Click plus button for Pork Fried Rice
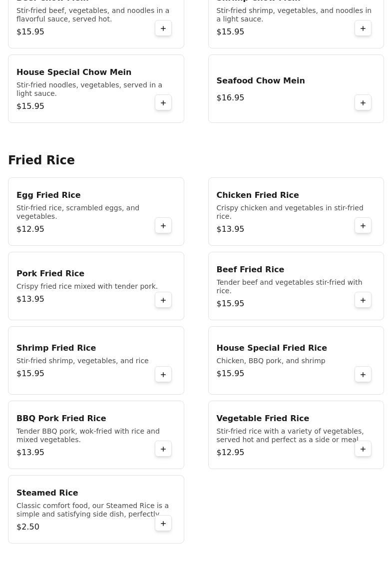The width and height of the screenshot is (392, 572). [163, 300]
